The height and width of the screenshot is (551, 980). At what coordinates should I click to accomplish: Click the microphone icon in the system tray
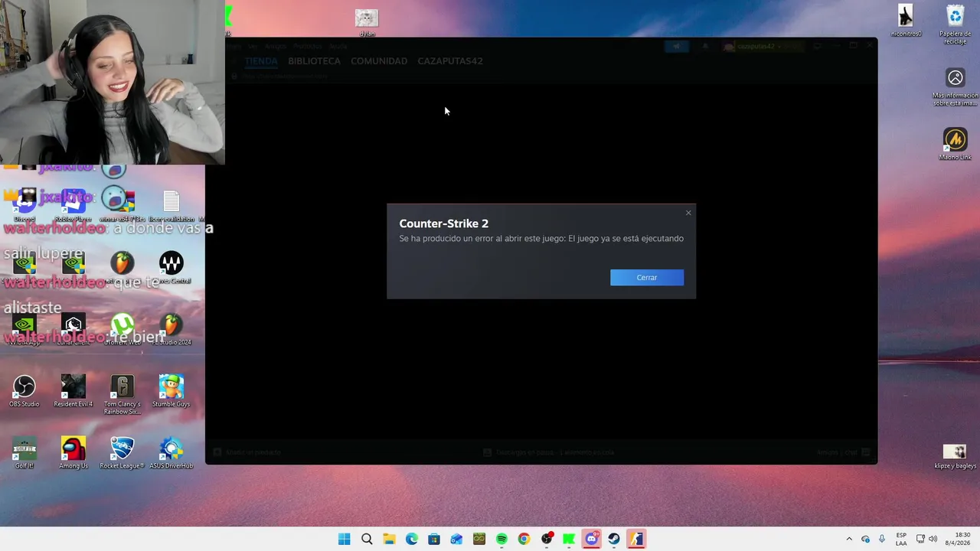click(x=882, y=539)
